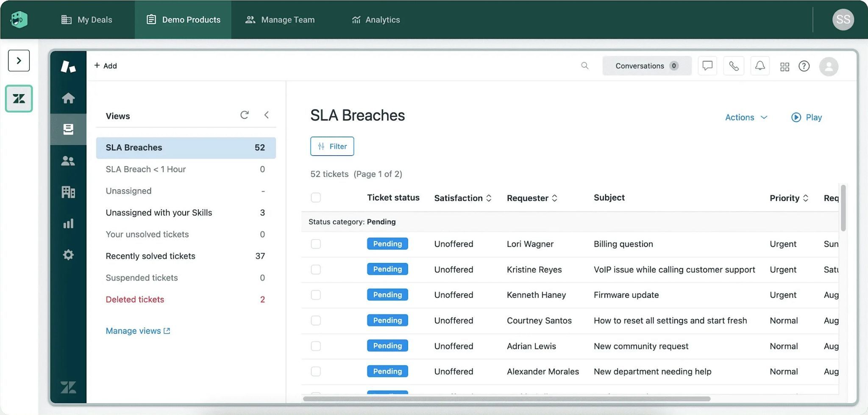This screenshot has height=415, width=868.
Task: Refresh the Views list
Action: (x=245, y=115)
